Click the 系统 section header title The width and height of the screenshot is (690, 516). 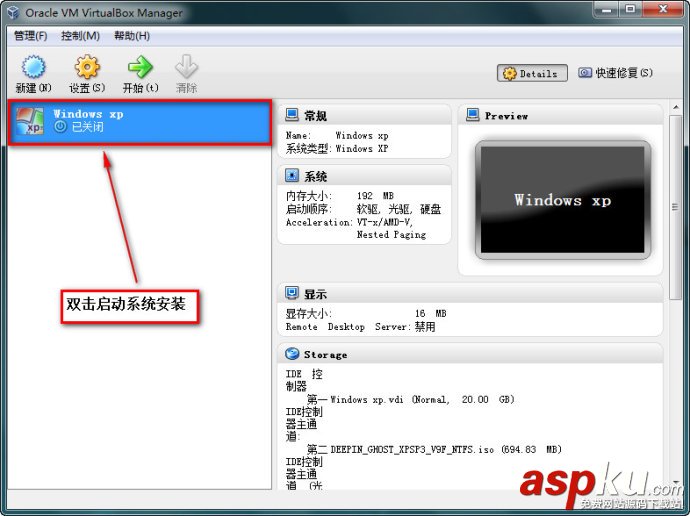pos(316,176)
